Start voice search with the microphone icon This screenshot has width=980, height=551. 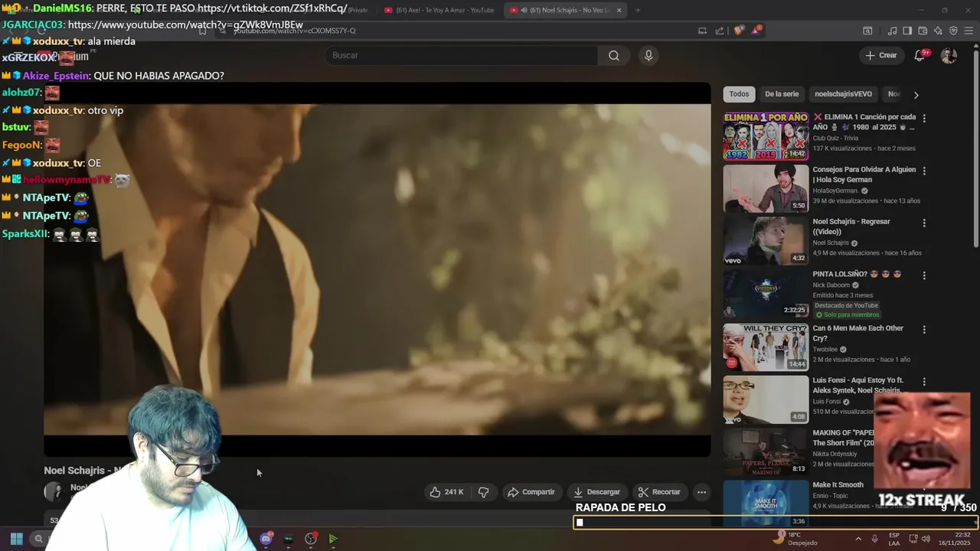tap(648, 55)
